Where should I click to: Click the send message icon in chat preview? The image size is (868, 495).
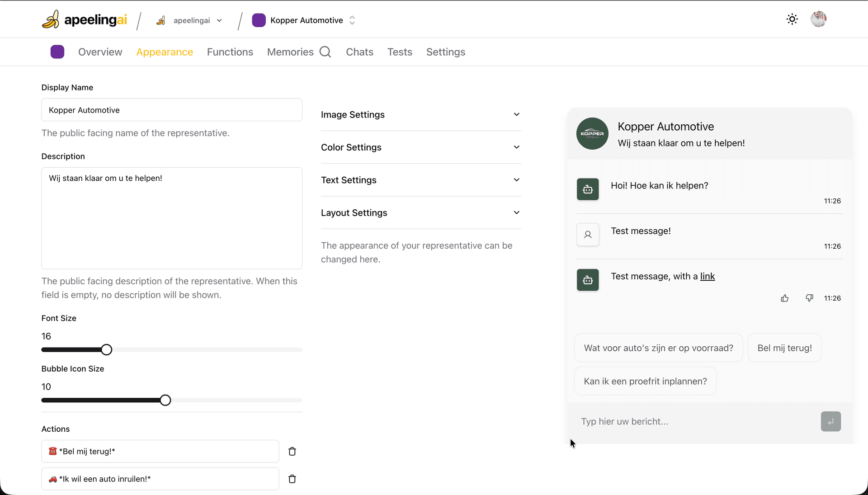point(830,421)
